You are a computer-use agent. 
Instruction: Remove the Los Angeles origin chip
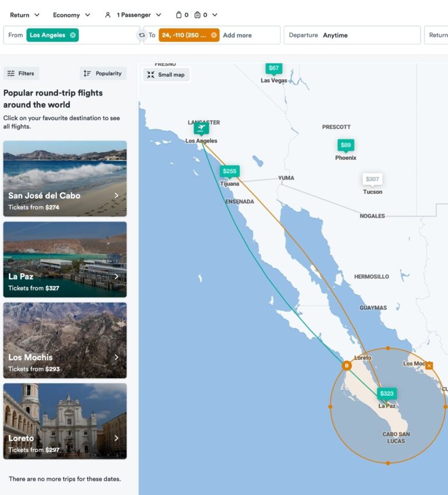[72, 35]
